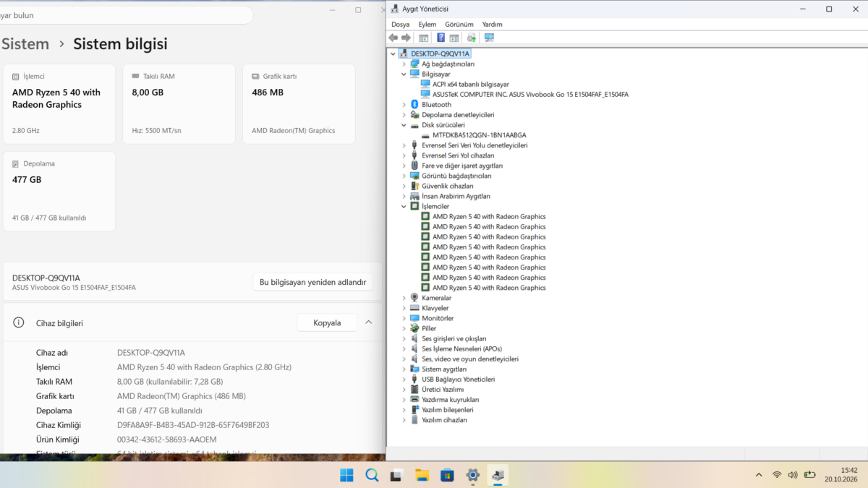Image resolution: width=868 pixels, height=488 pixels.
Task: Click the Settings gear in the taskbar
Action: click(x=473, y=475)
